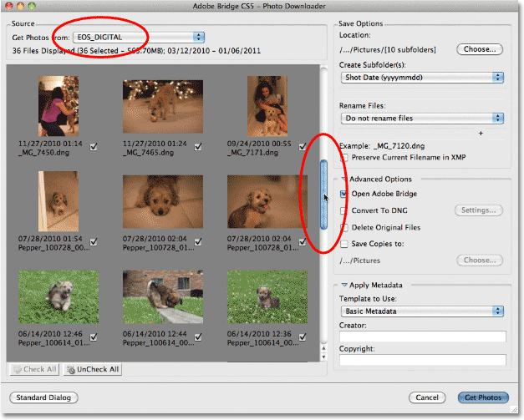Uncheck the _MG_7465.dng photo checkbox

pyautogui.click(x=198, y=147)
